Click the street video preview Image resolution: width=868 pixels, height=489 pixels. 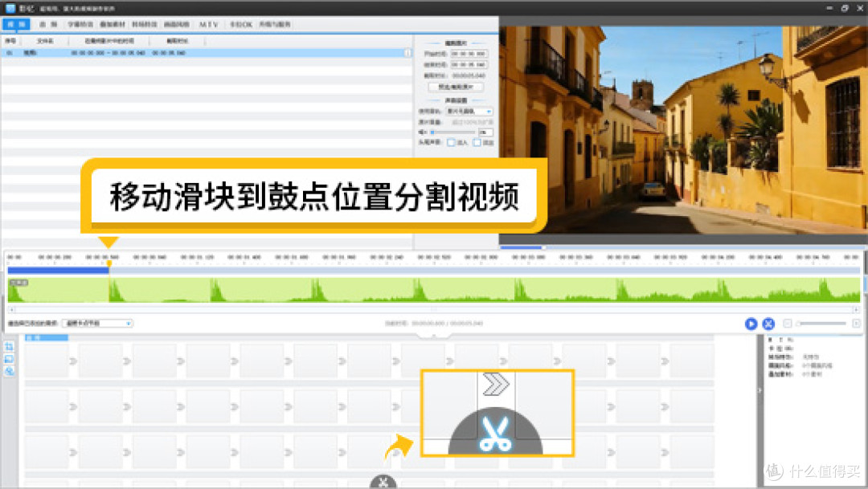coord(683,130)
